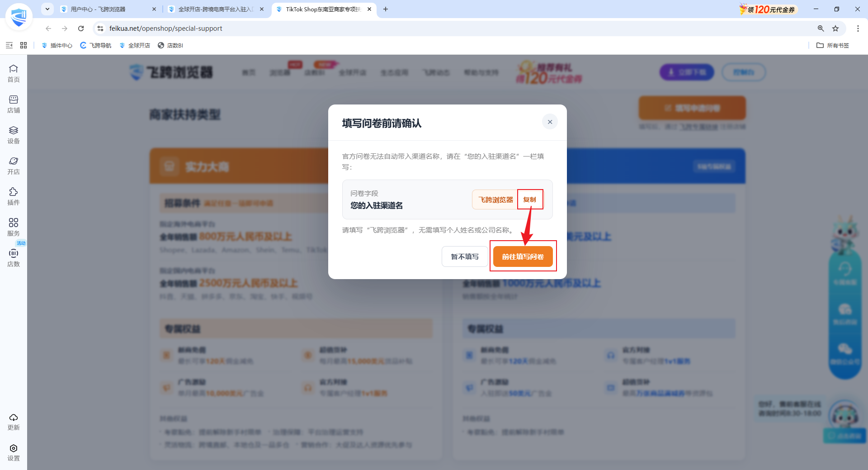Click the 飞跨浏览器 logo in the page header
Viewport: 868px width, 470px height.
[171, 72]
